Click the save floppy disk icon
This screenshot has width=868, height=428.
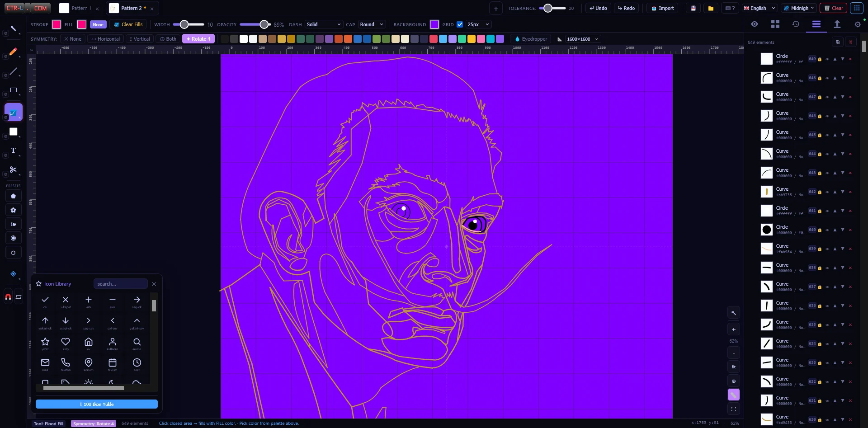(x=693, y=8)
